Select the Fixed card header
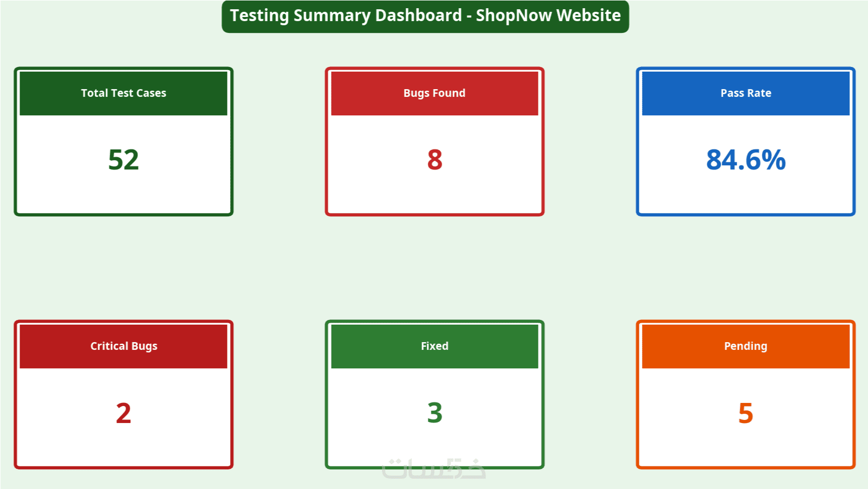The image size is (868, 489). [x=435, y=346]
